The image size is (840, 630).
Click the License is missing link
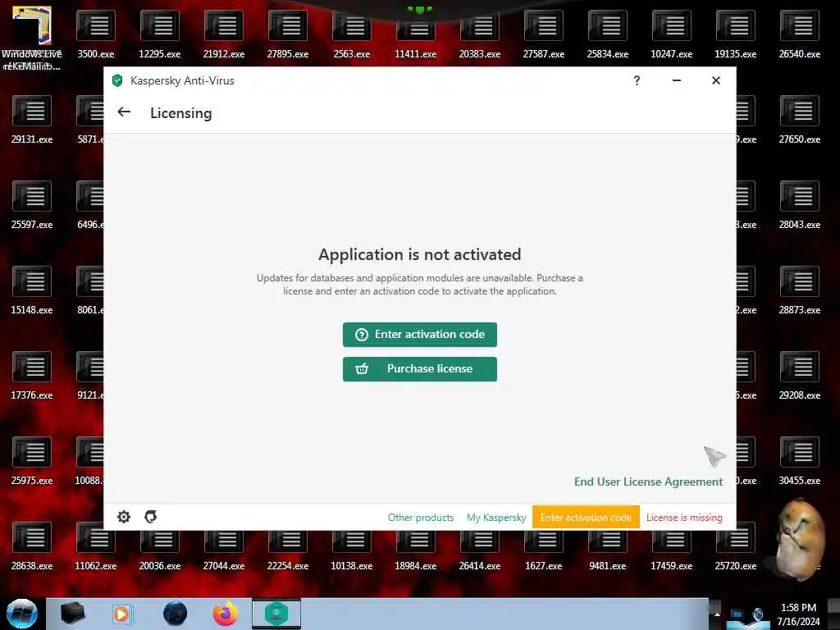[x=684, y=518]
